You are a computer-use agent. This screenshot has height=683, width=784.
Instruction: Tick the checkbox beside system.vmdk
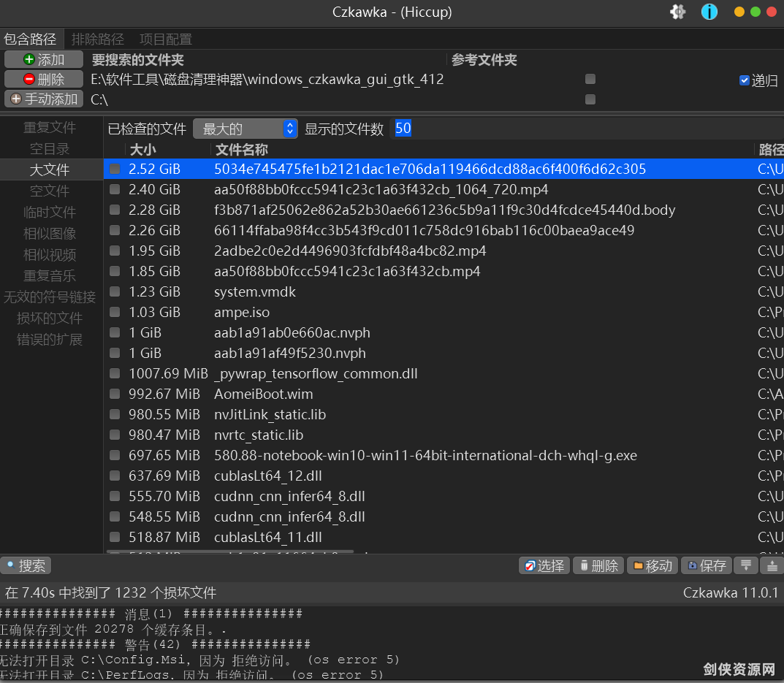[x=115, y=291]
